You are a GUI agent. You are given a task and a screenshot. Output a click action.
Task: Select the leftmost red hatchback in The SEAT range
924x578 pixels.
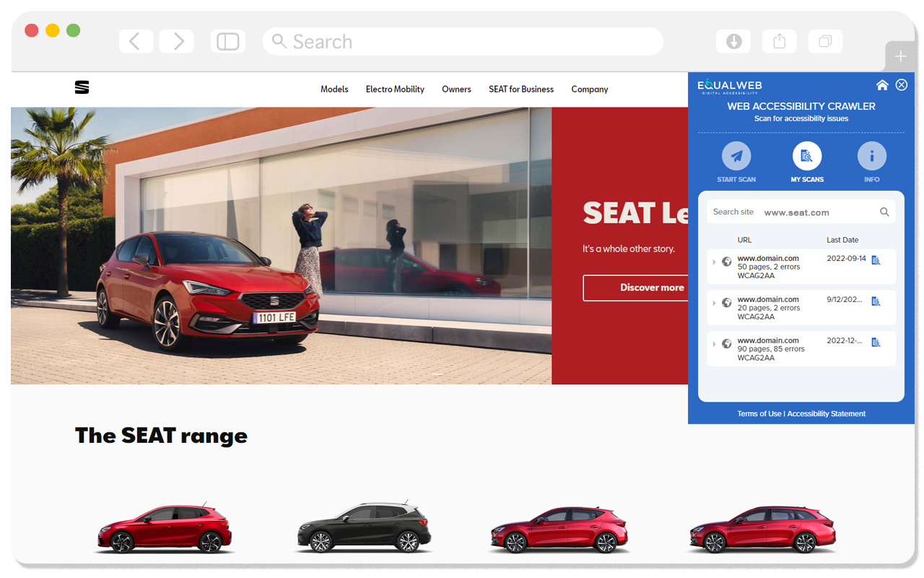165,529
